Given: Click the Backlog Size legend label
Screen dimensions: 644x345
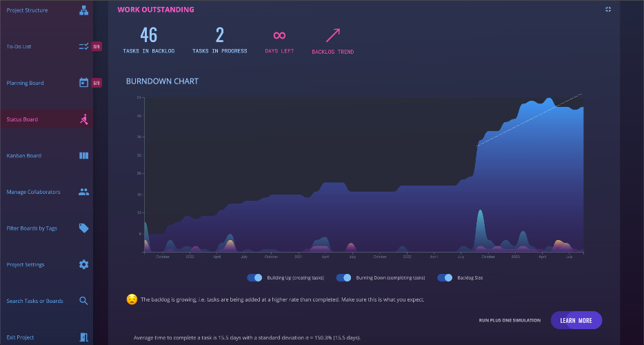Looking at the screenshot, I should [x=470, y=277].
